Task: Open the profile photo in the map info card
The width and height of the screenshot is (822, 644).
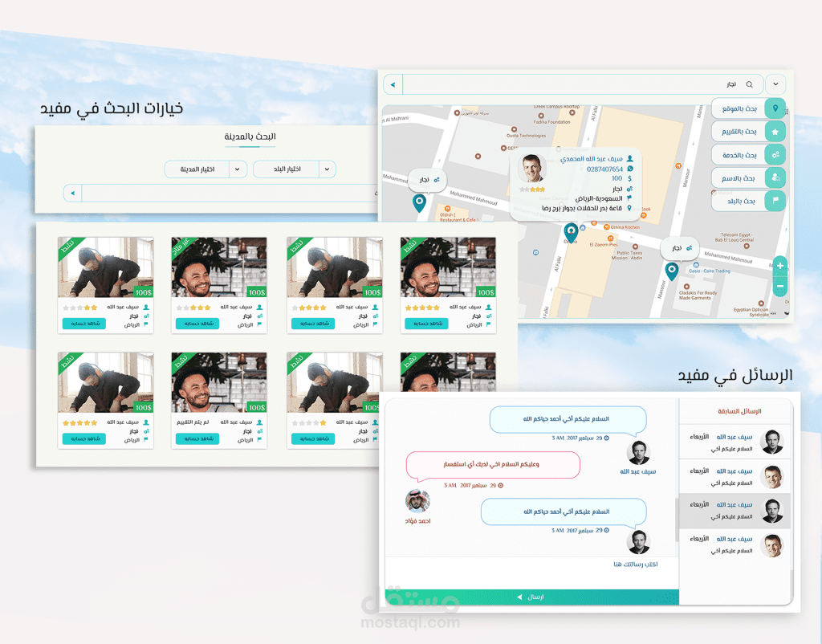Action: pyautogui.click(x=532, y=168)
